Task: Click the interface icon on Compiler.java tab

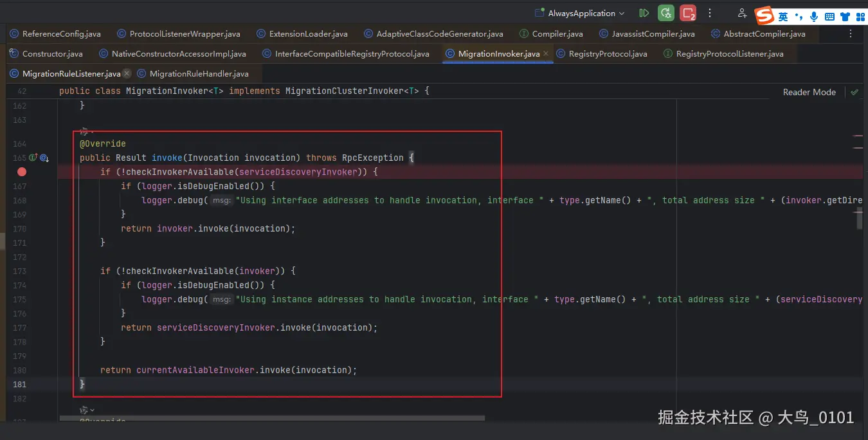Action: 524,33
